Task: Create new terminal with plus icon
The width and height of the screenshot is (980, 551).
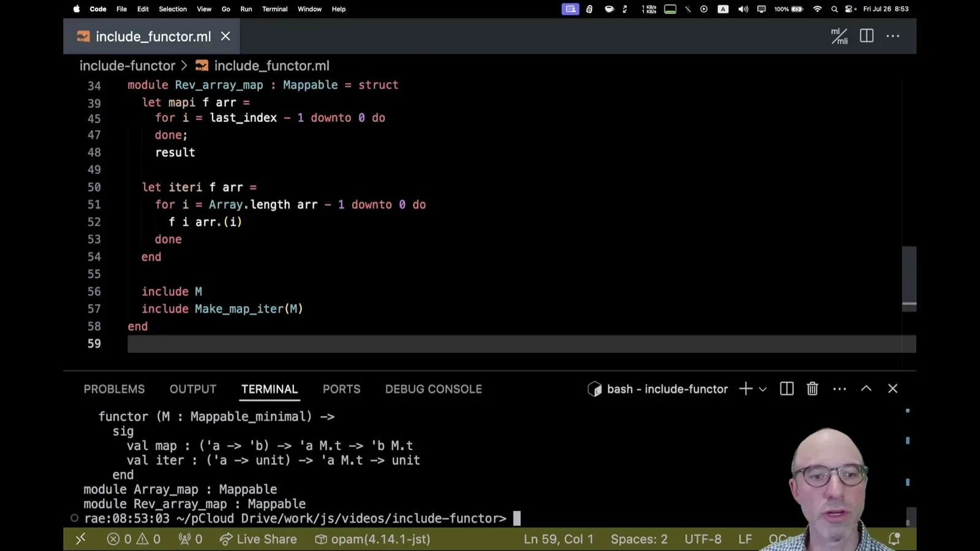Action: click(745, 389)
